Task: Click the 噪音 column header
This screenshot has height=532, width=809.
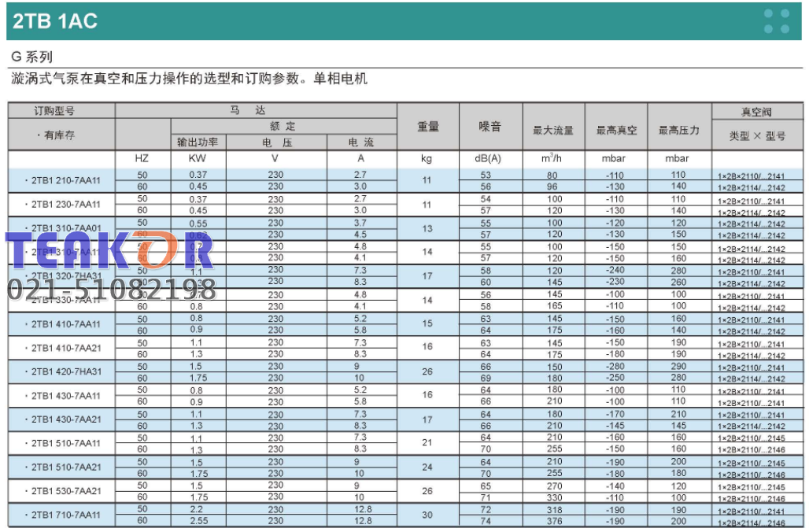Action: [x=489, y=126]
